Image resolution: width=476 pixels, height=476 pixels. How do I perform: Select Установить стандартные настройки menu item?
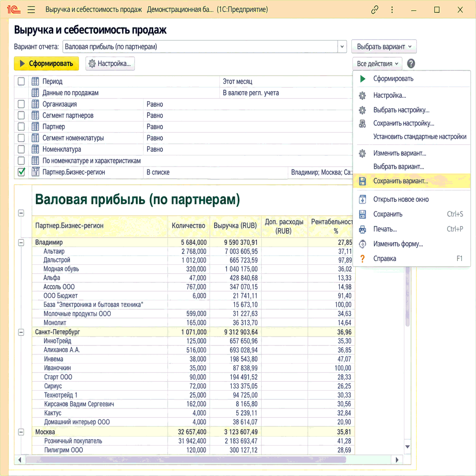(x=420, y=137)
